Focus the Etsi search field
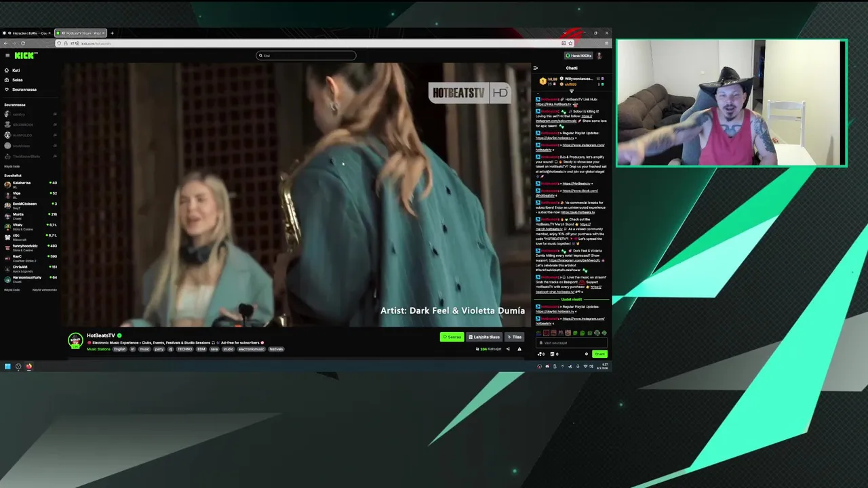 pos(306,56)
